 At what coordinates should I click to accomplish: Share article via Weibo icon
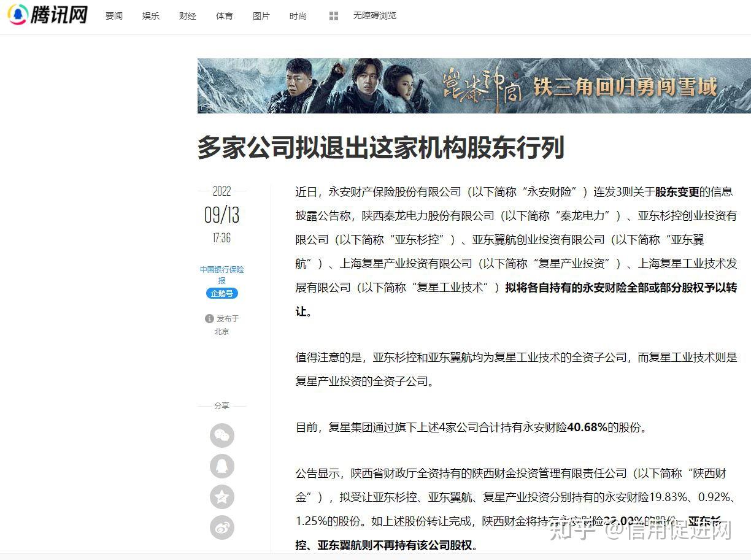click(x=222, y=527)
